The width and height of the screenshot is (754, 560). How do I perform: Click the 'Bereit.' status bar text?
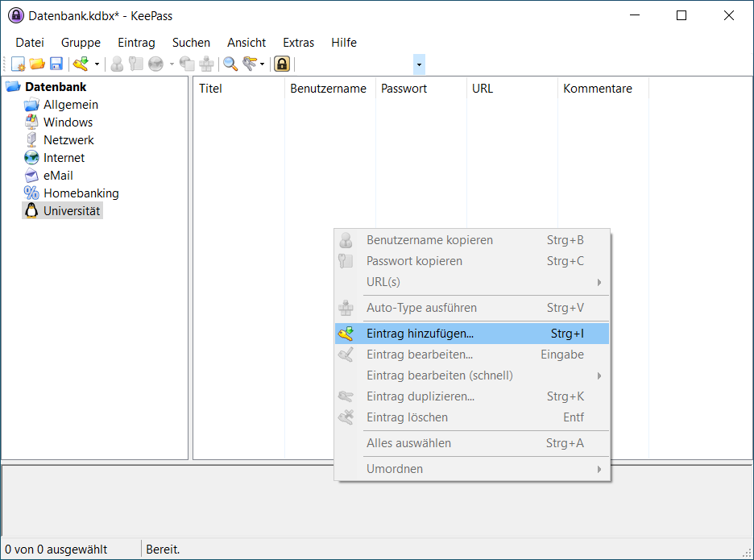point(163,550)
